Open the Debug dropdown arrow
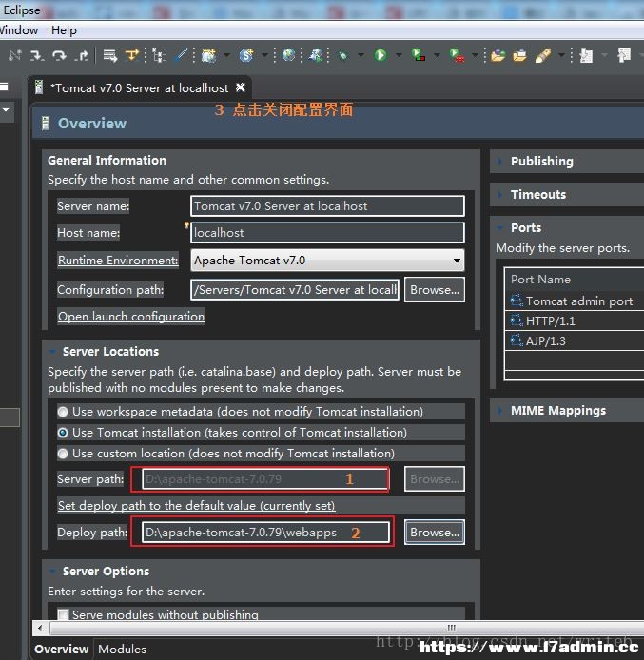 coord(361,55)
